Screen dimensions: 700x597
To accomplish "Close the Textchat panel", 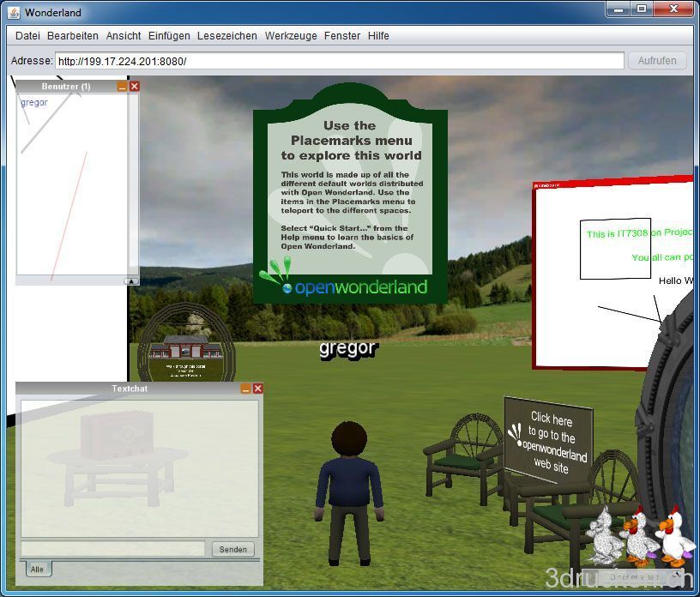I will [x=257, y=389].
